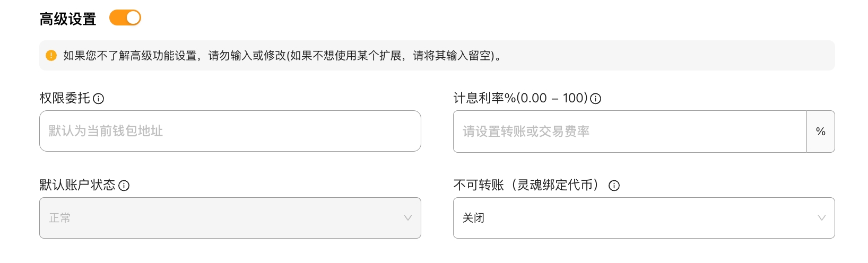Click the info icon beside 不可转账（灵魂绑定代币）
Viewport: 868px width, 263px height.
tap(614, 186)
